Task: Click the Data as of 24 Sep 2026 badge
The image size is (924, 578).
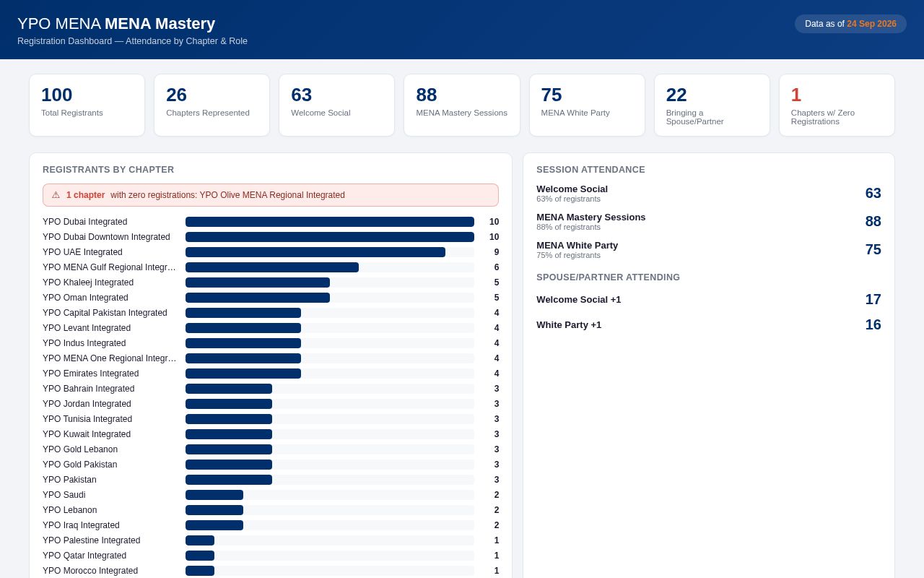Action: pyautogui.click(x=850, y=24)
